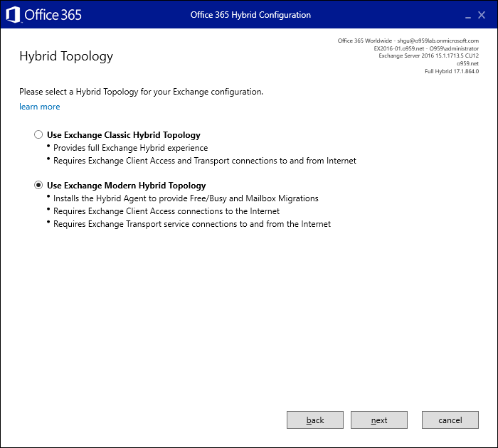Screen dimensions: 498x448
Task: Click the Hybrid Topology heading
Action: [x=66, y=56]
